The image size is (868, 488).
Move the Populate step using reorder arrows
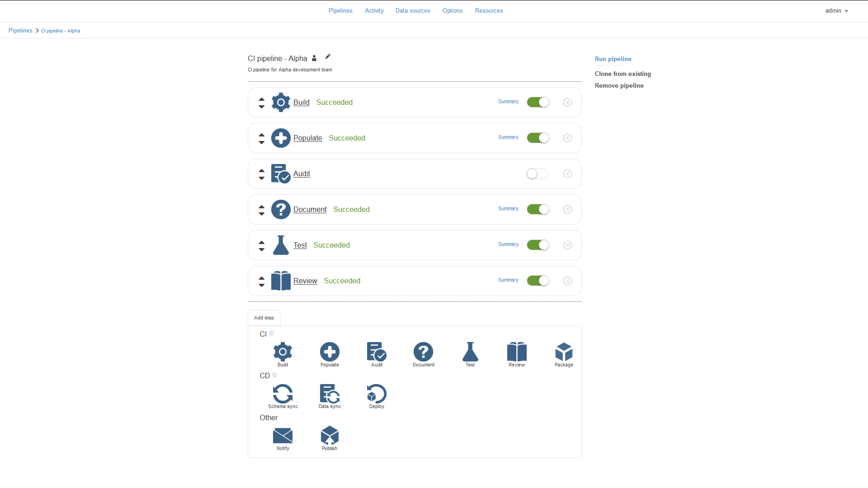tap(261, 138)
